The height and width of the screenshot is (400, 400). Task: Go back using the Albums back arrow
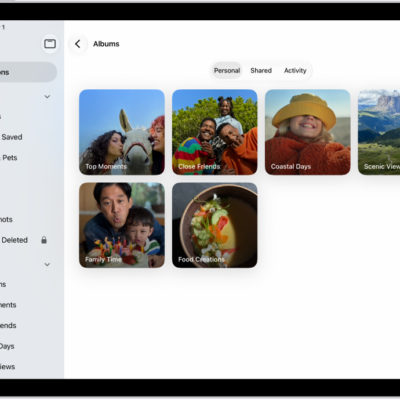78,44
